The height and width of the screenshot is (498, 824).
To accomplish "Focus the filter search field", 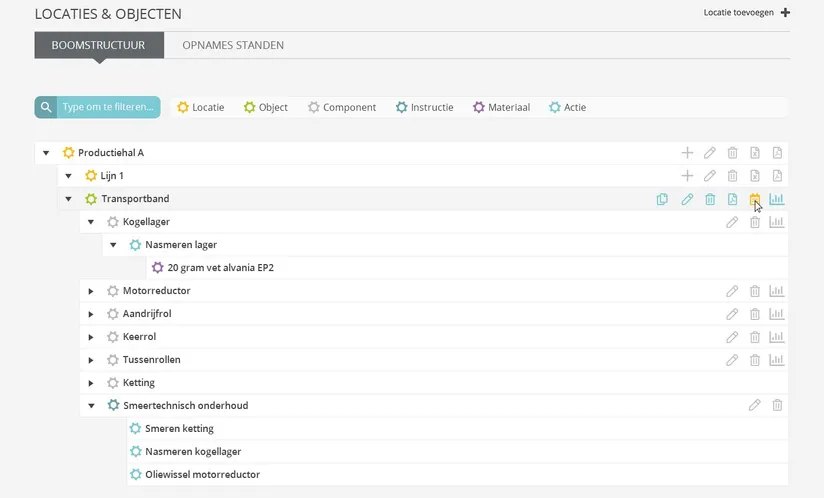I will pos(108,107).
